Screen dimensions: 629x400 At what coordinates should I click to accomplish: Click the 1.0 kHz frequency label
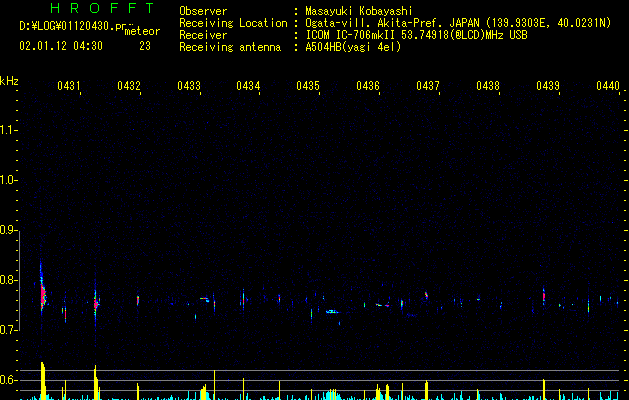(x=7, y=180)
